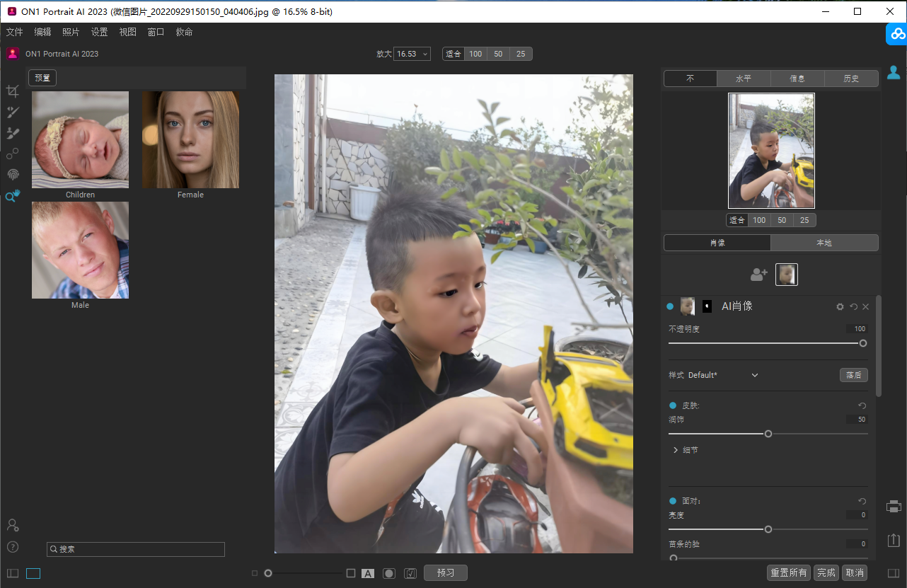Open the 救命 menu

pos(185,32)
